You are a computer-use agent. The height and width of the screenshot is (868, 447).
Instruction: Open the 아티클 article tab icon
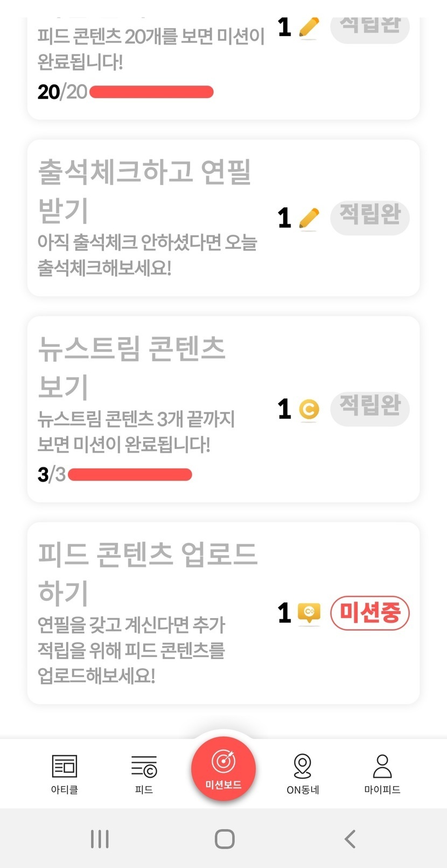65,767
